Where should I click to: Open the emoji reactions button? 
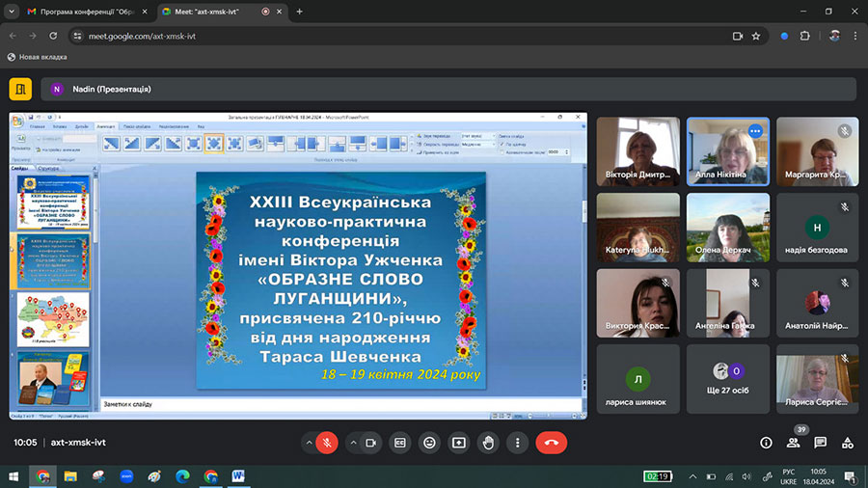pyautogui.click(x=429, y=443)
